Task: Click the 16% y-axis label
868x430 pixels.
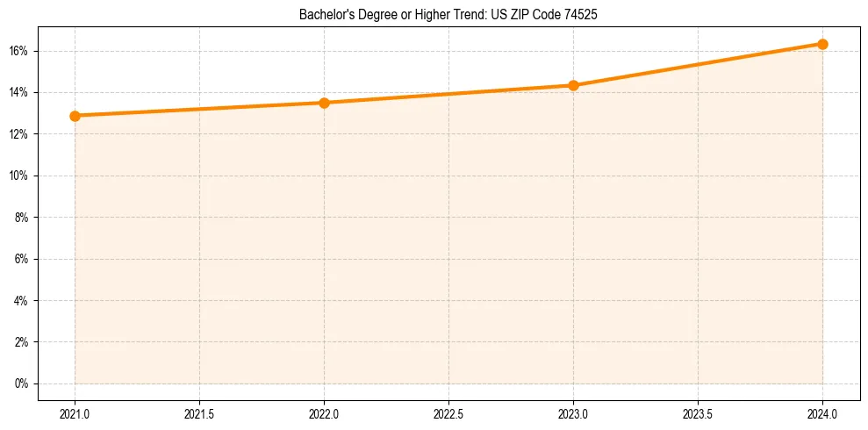Action: (x=18, y=52)
